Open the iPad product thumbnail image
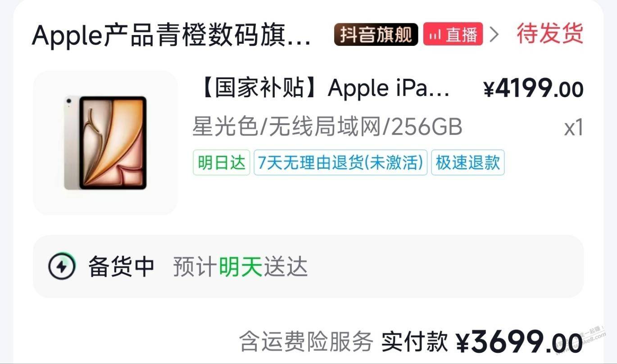Viewport: 617px width, 364px height. point(105,143)
